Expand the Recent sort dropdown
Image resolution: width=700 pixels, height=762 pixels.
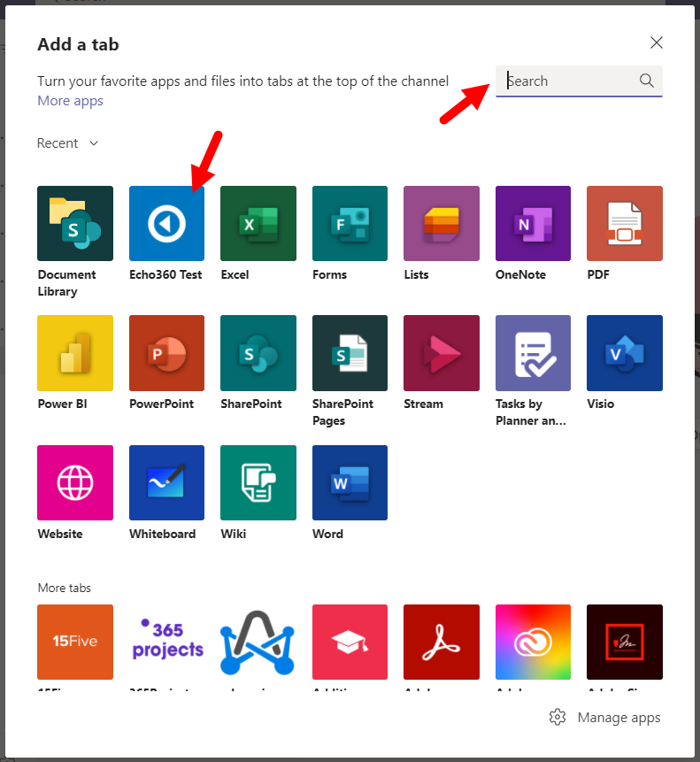coord(67,143)
